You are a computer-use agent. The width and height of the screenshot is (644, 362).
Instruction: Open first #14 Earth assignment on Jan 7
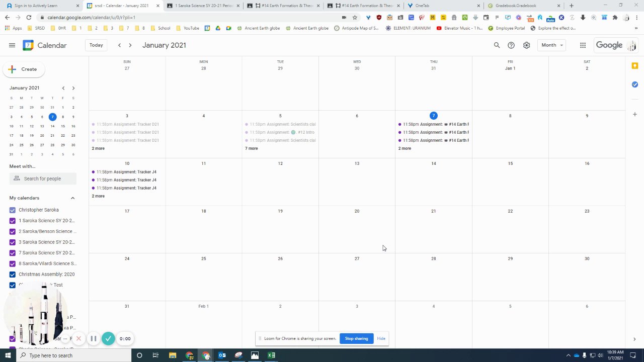point(434,124)
